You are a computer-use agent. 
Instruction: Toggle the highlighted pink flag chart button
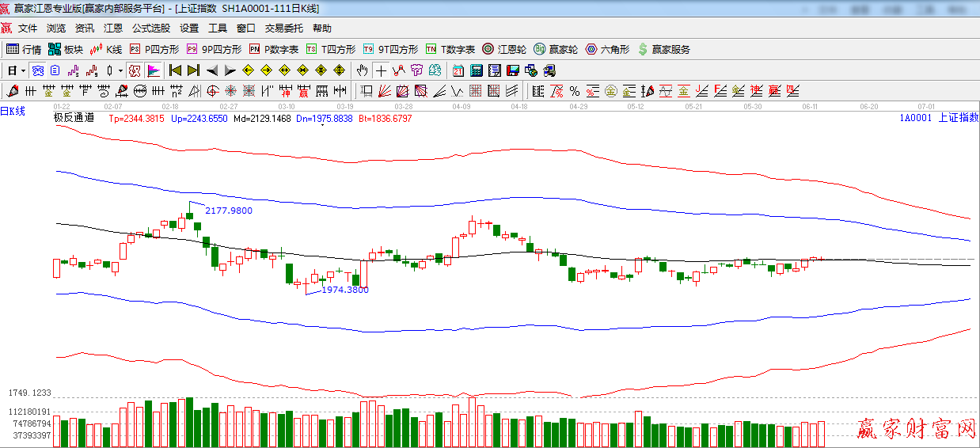(154, 70)
